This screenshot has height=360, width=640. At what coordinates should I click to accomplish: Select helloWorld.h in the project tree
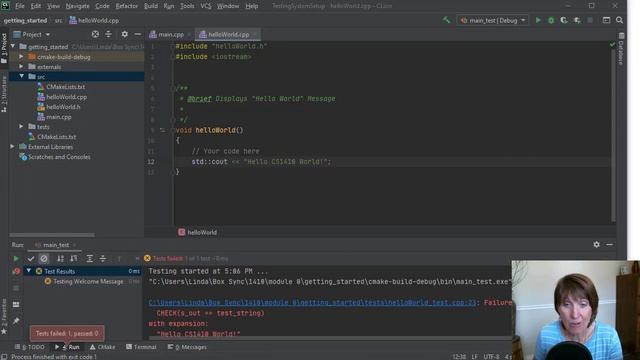pos(63,107)
